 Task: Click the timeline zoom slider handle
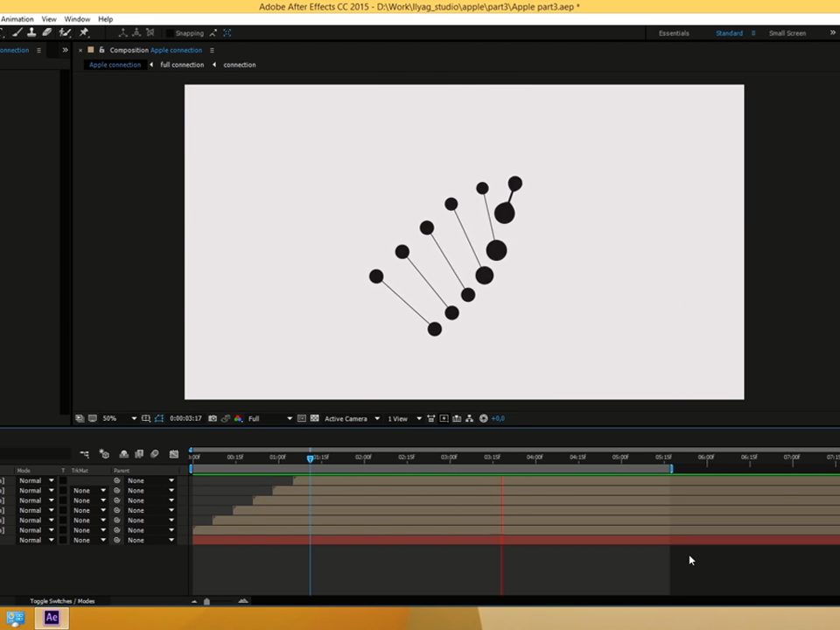(x=206, y=602)
